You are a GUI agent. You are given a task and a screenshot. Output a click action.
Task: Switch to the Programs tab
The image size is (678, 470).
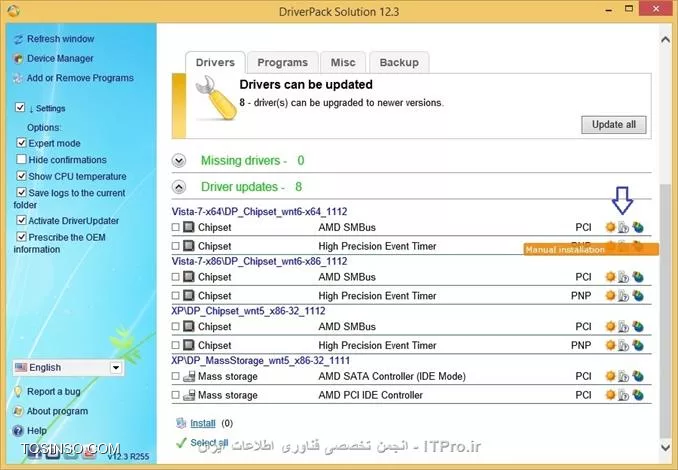(282, 62)
